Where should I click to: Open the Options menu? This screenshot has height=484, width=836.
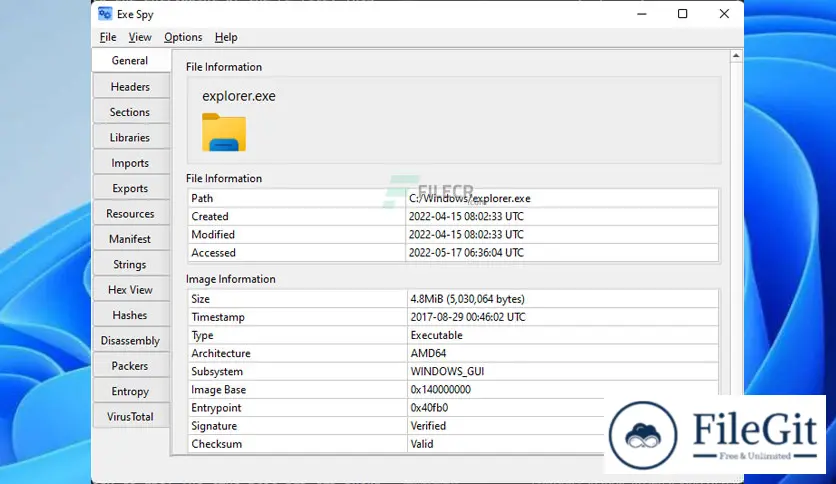pyautogui.click(x=183, y=37)
